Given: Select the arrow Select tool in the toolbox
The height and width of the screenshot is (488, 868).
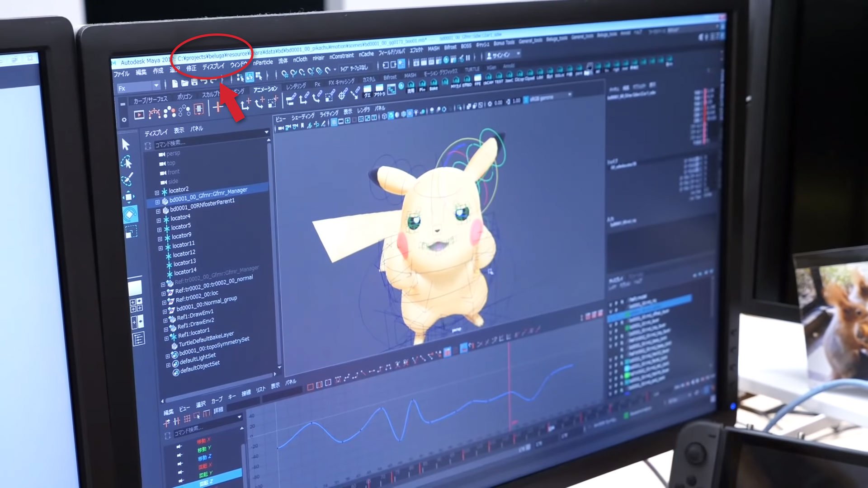Looking at the screenshot, I should click(126, 145).
